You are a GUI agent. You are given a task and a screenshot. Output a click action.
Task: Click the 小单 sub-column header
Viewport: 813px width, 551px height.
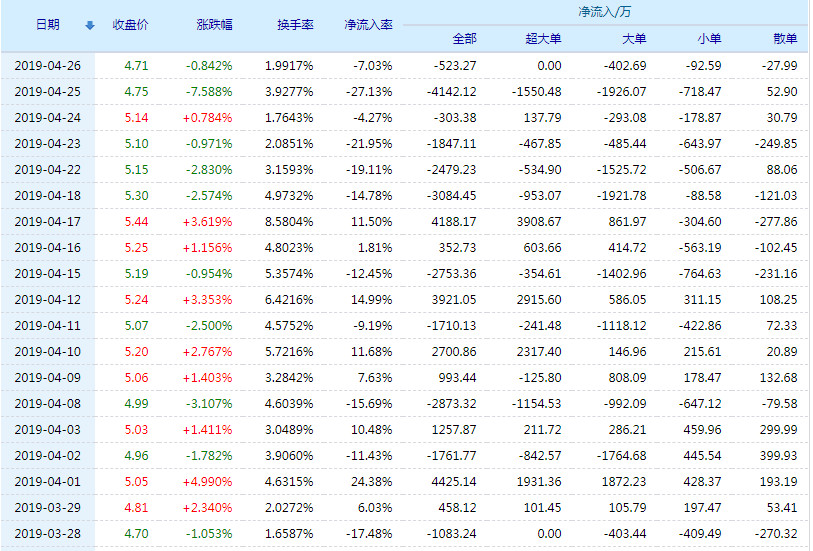709,39
